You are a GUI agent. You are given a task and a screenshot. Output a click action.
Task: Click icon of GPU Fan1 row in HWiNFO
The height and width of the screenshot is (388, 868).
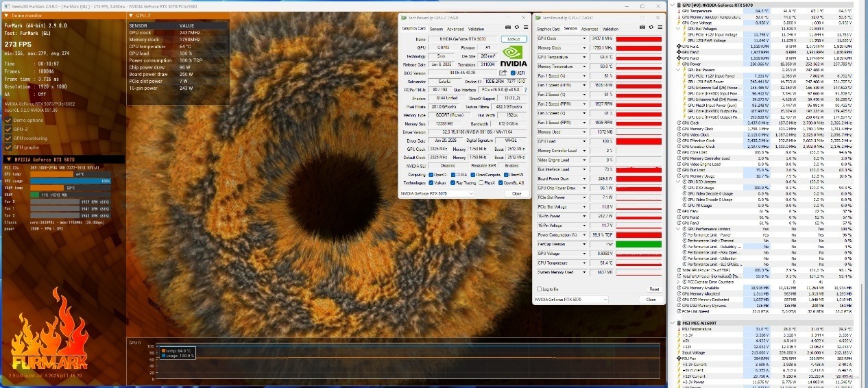[679, 47]
